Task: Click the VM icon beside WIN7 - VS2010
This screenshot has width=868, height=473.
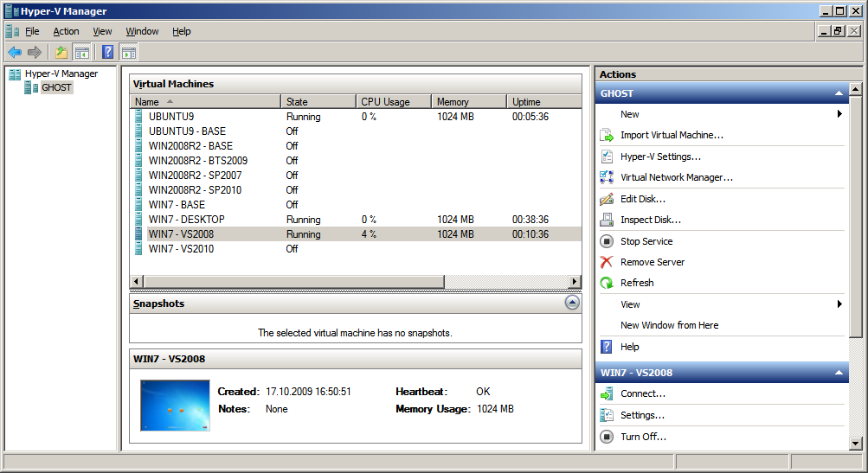Action: (x=139, y=248)
